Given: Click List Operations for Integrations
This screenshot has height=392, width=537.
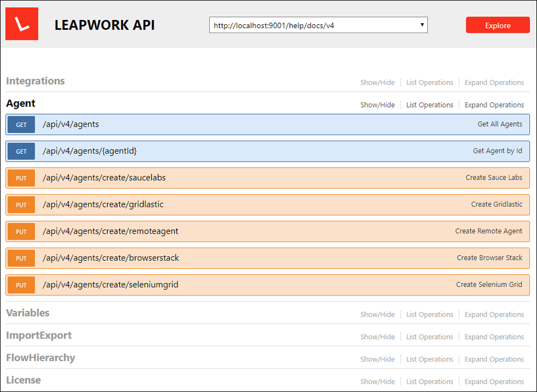Looking at the screenshot, I should [429, 83].
